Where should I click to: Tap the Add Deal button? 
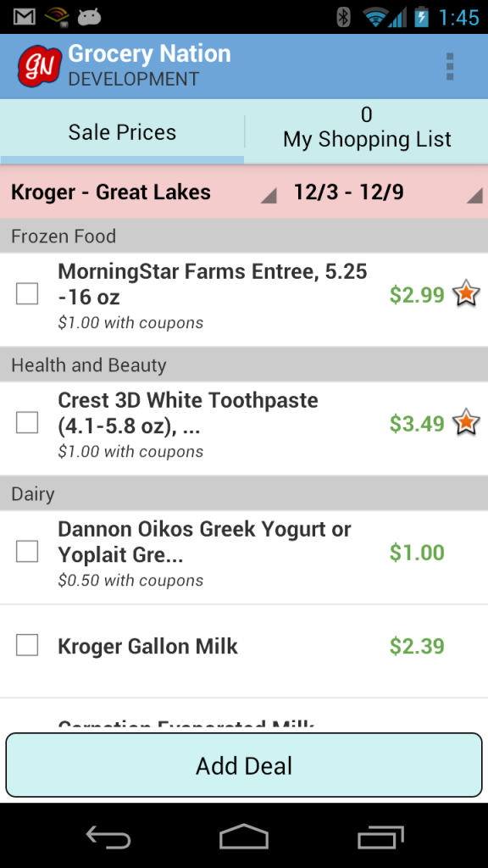coord(244,765)
